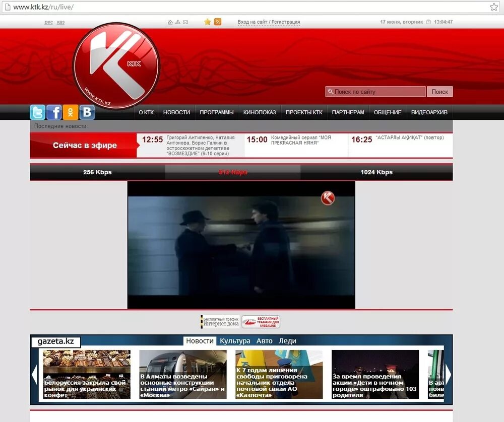Select the Авто tab in gazeta.kz widget

click(264, 341)
